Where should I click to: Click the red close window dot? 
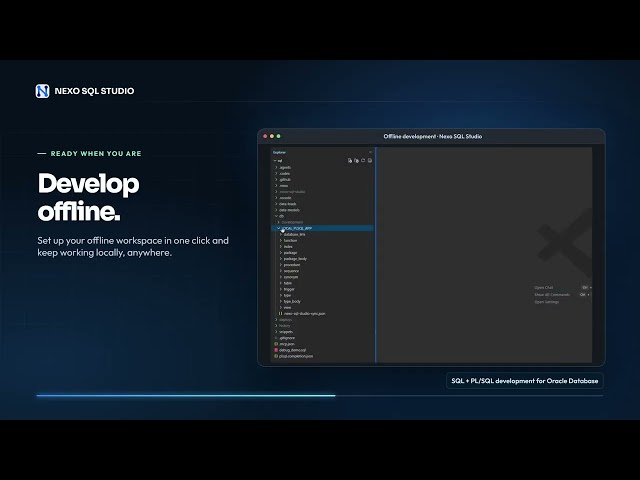click(265, 136)
